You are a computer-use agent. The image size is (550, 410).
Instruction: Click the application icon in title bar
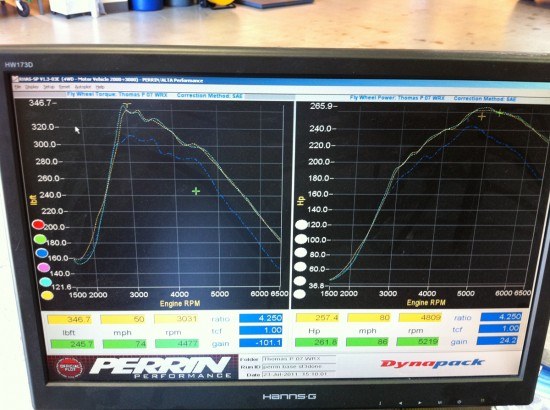click(15, 79)
